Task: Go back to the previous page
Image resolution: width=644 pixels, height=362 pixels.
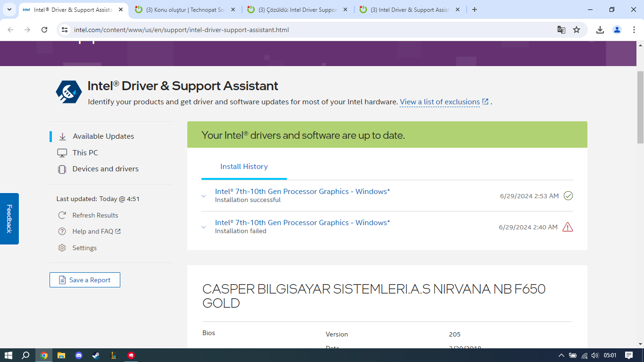Action: pyautogui.click(x=10, y=30)
